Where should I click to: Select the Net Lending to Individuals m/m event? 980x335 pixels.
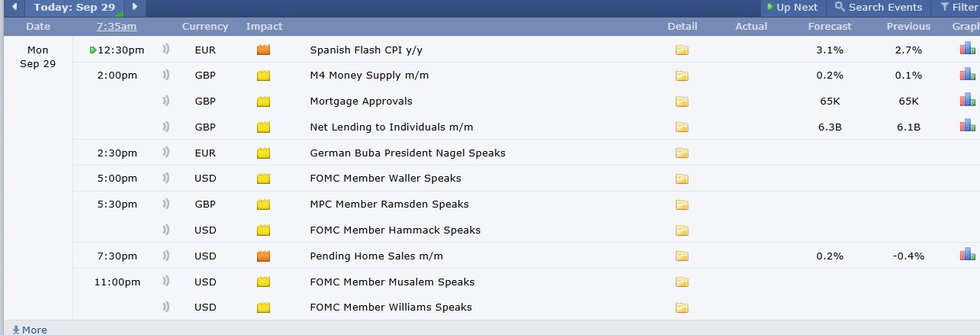pos(397,127)
